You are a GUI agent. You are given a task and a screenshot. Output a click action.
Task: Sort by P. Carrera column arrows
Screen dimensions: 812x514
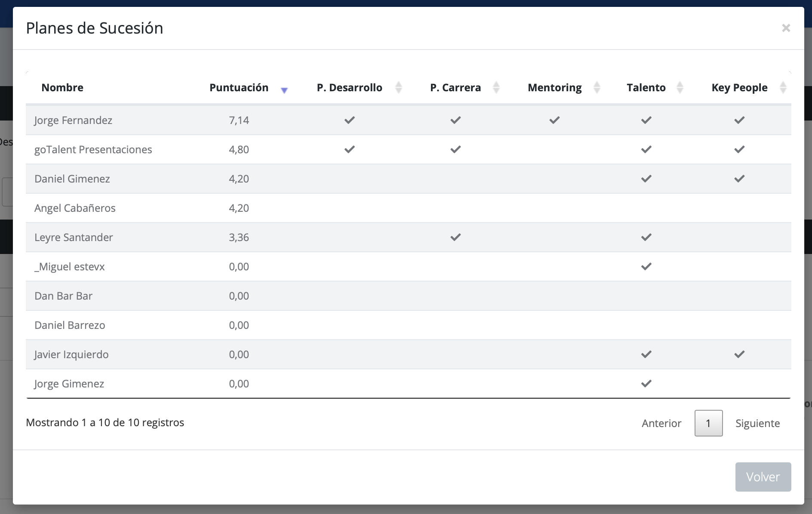click(x=496, y=87)
